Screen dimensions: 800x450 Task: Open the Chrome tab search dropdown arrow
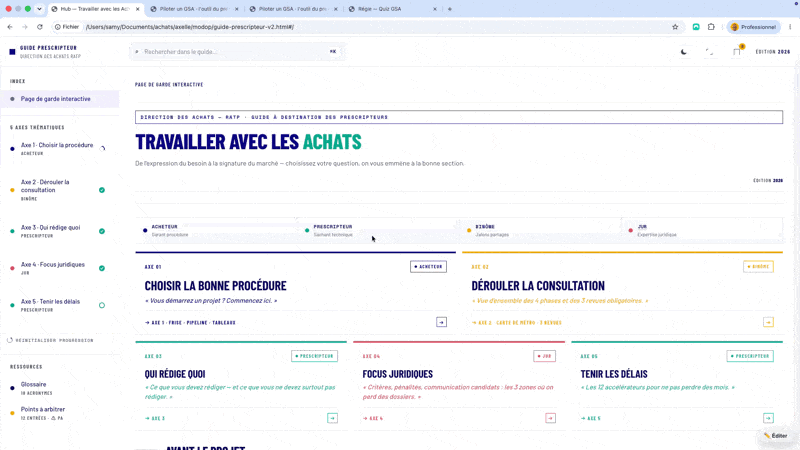coord(39,9)
